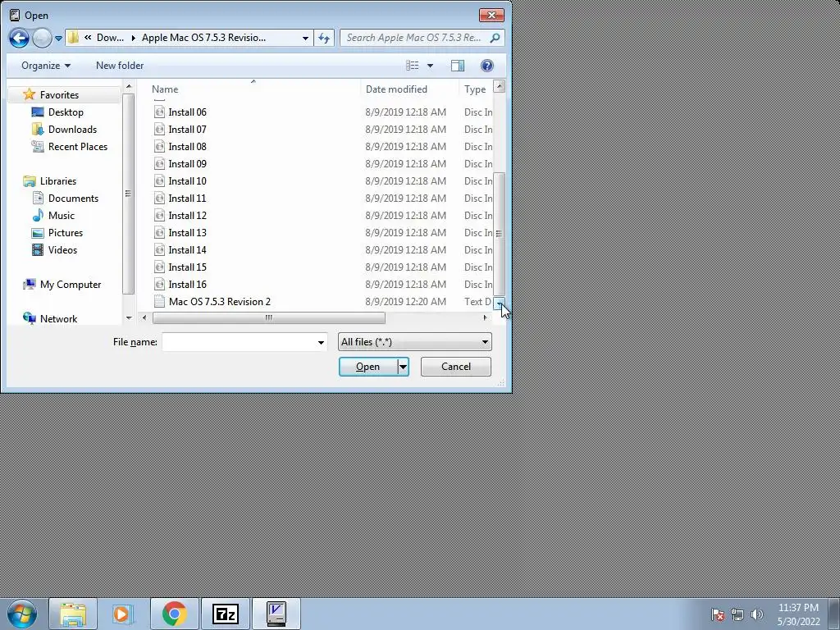
Task: Click the clock showing 11:37 PM
Action: tap(798, 608)
